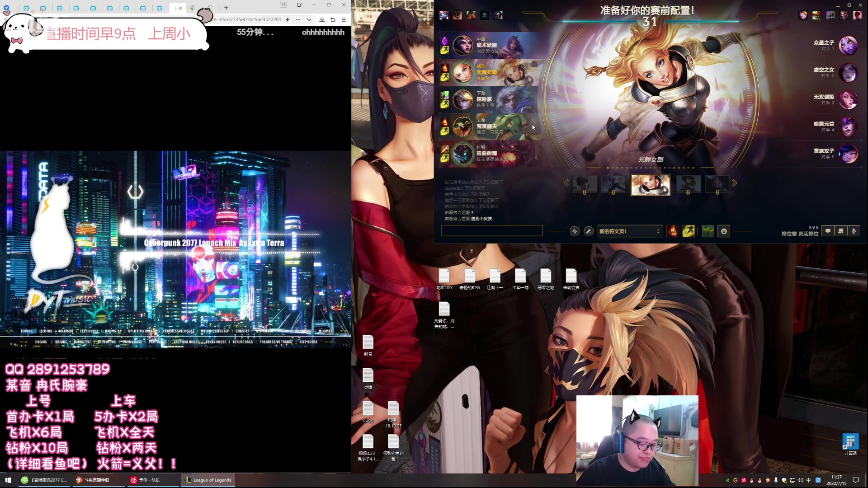Expand the address bar dropdown chevron

309,19
